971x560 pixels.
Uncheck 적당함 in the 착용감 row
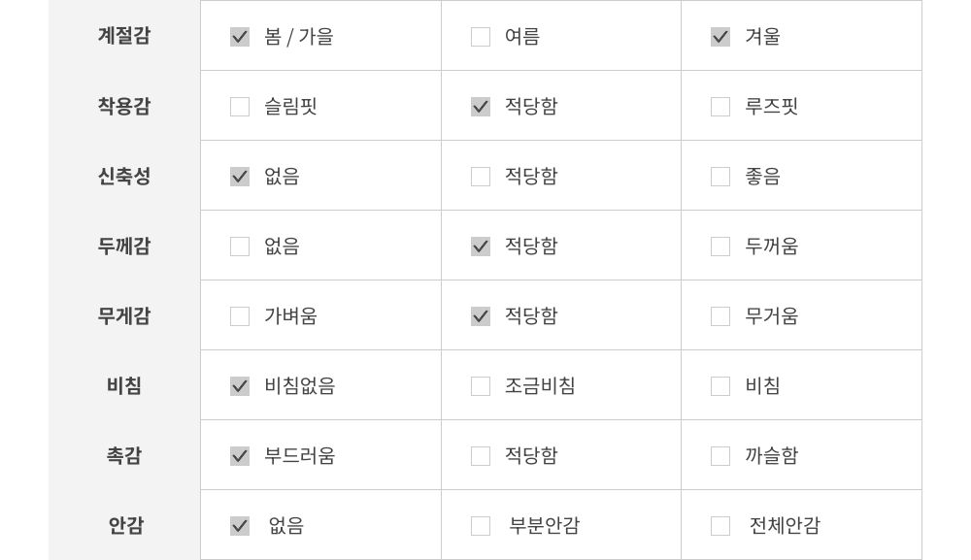481,107
